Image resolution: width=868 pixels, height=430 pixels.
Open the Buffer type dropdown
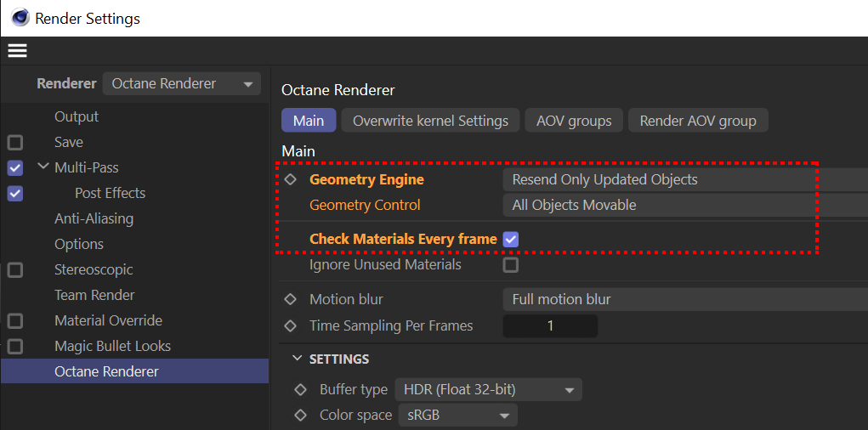[x=488, y=389]
